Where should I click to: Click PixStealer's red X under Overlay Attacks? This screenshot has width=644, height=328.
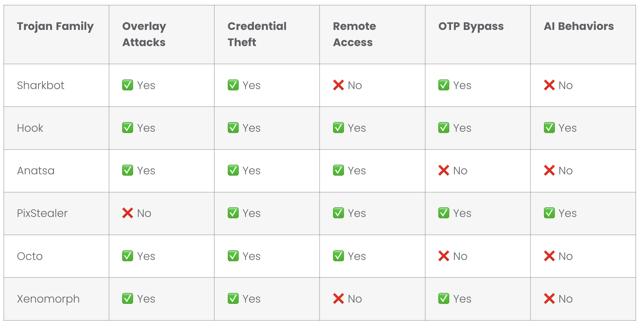coord(128,213)
